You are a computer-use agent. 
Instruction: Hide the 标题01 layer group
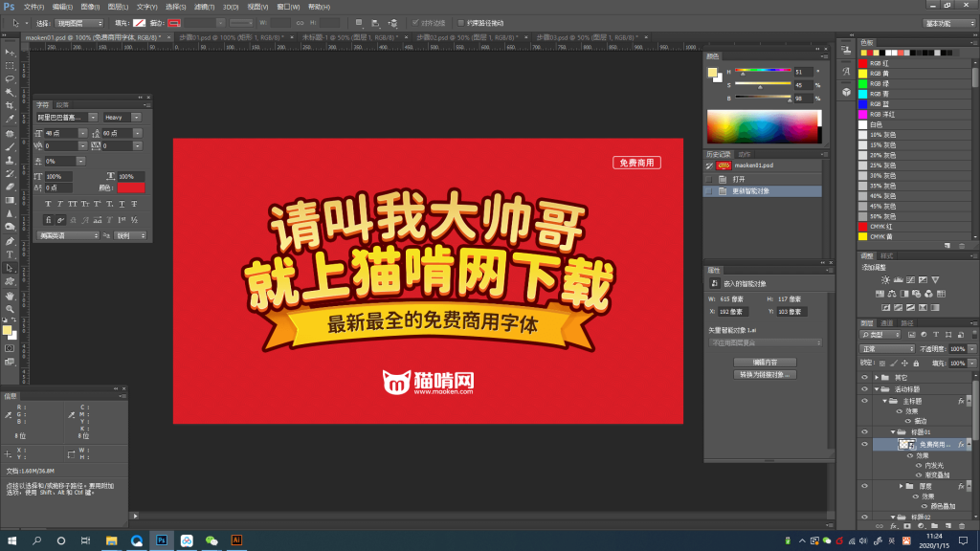point(864,431)
